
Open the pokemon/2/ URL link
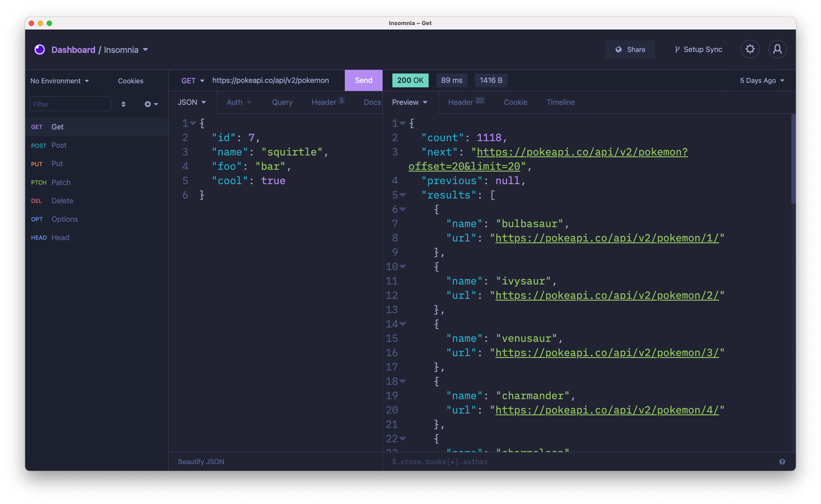click(607, 296)
